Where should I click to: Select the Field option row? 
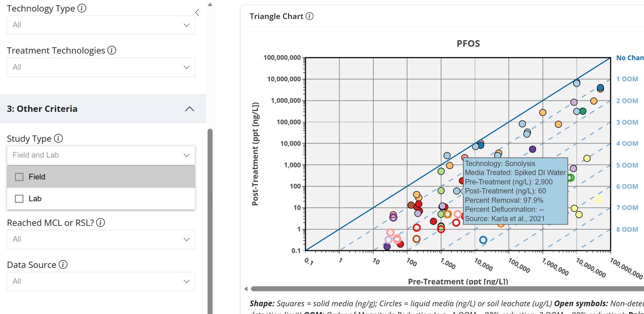click(101, 177)
